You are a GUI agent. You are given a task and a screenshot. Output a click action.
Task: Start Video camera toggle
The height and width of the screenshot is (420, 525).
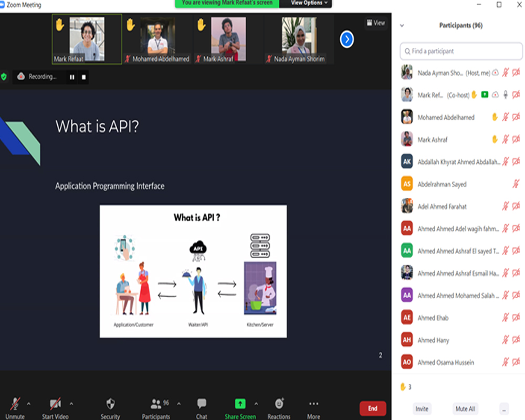pos(55,404)
